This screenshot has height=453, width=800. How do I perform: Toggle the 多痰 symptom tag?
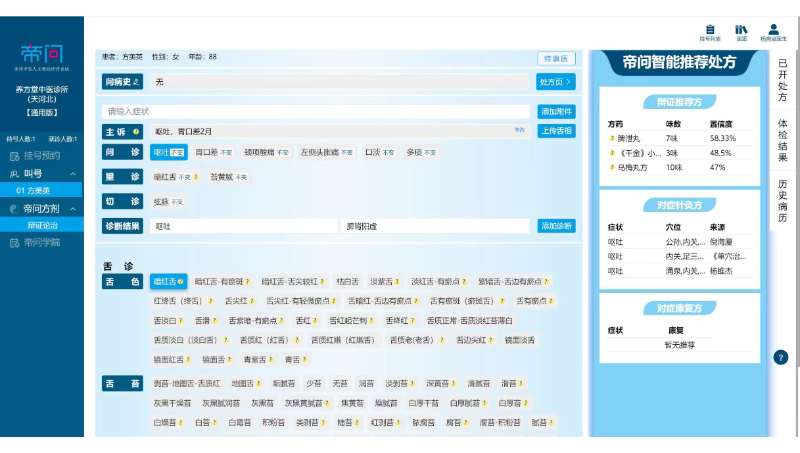(421, 152)
